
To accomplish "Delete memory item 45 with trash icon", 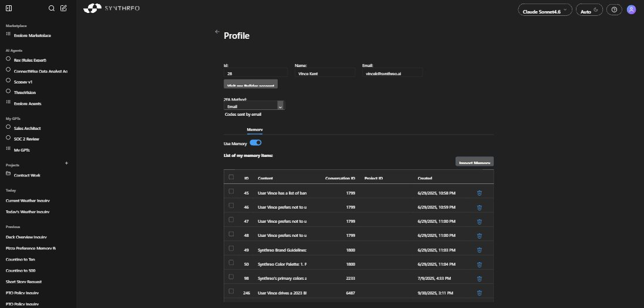I will 479,193.
